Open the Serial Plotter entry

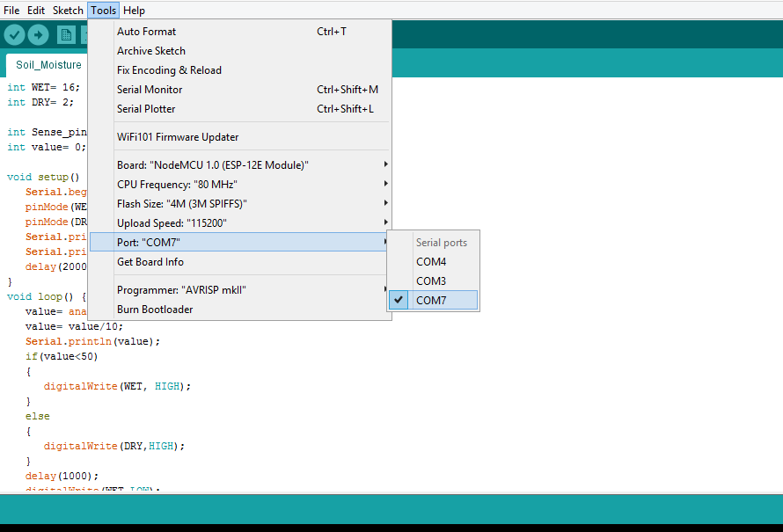[x=239, y=109]
